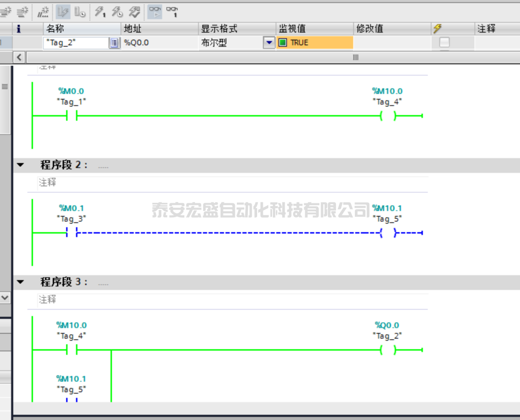Click the 'Monitor all' glasses icon

click(x=155, y=12)
